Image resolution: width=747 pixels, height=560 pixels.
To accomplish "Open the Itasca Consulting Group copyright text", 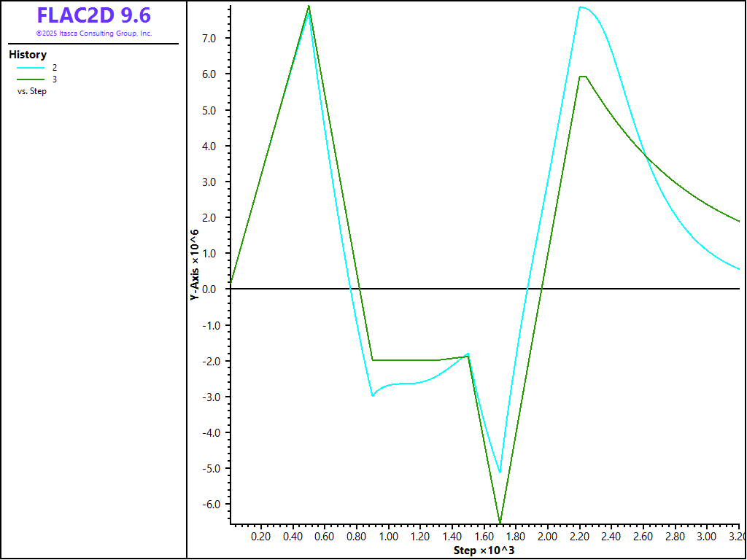I will point(93,34).
